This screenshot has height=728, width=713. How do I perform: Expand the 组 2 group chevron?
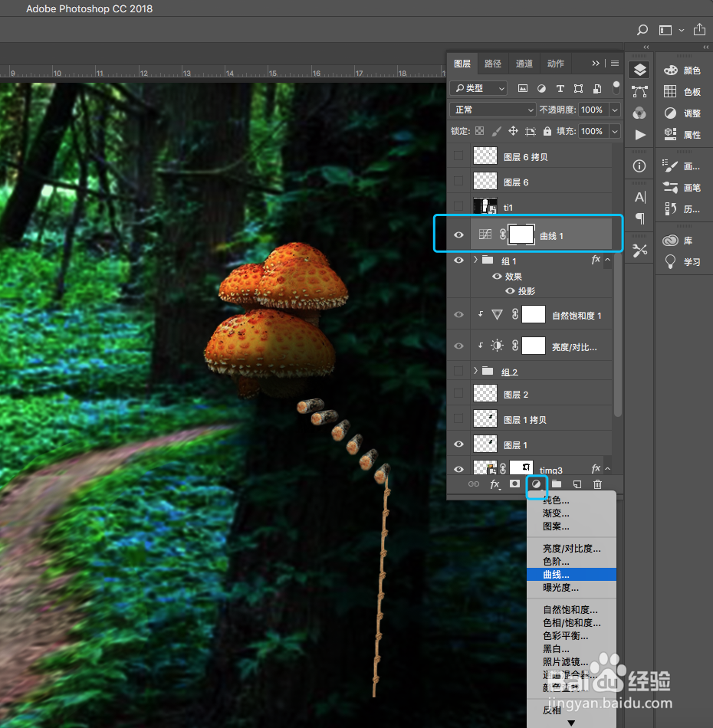[475, 370]
